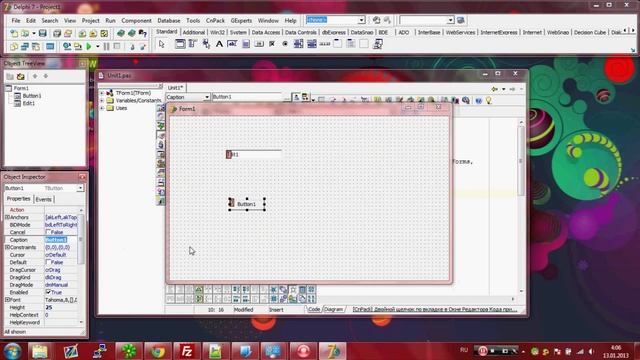Open the Project menu

[90, 20]
